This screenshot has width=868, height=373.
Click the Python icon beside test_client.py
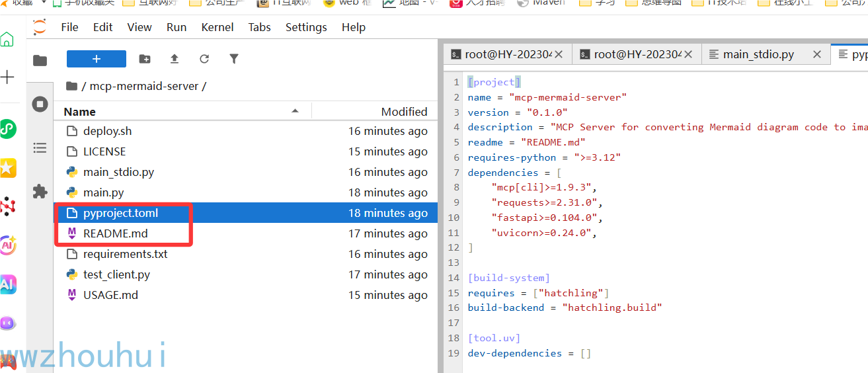tap(72, 274)
